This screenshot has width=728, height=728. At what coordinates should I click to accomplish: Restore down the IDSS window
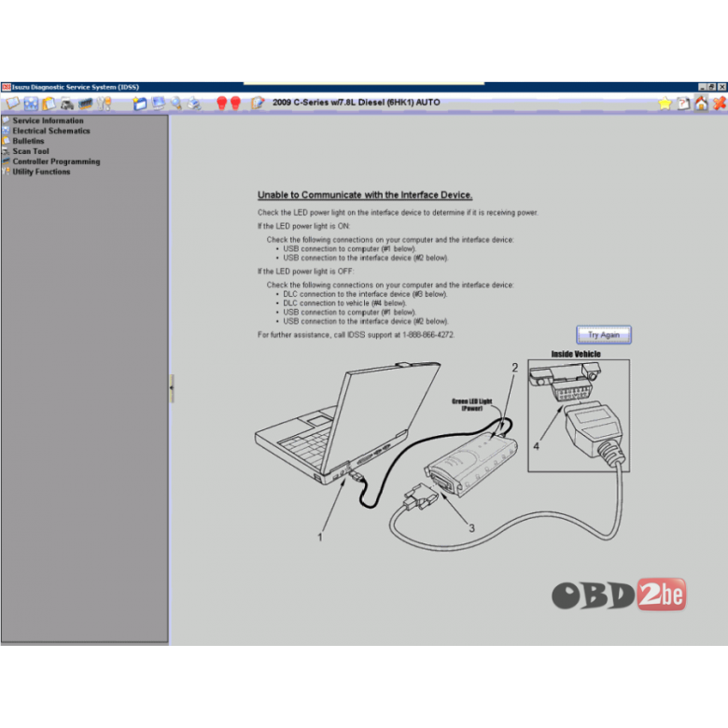coord(712,87)
